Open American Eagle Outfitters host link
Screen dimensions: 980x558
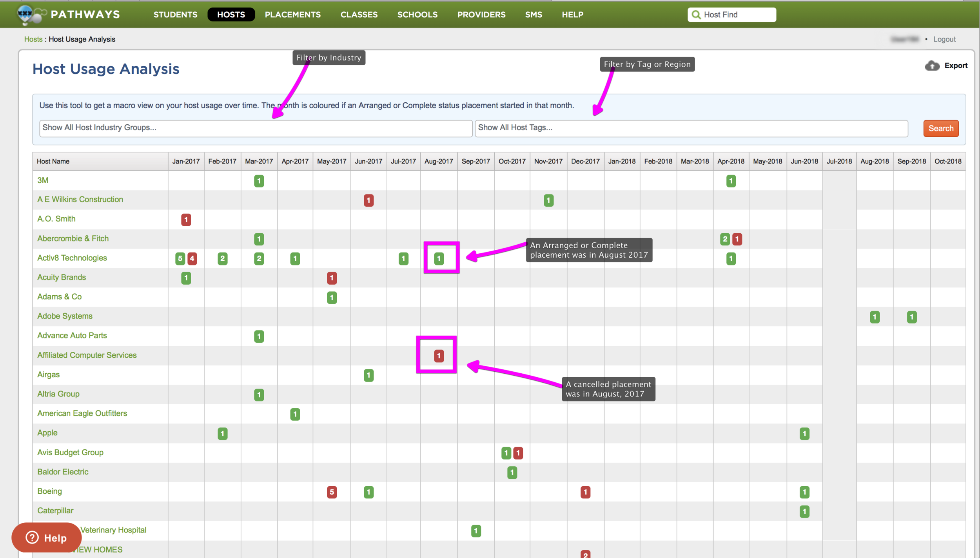[x=82, y=413]
